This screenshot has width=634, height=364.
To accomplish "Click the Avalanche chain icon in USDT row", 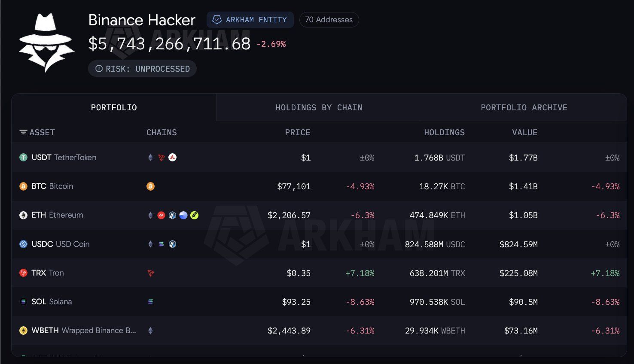I will point(173,158).
